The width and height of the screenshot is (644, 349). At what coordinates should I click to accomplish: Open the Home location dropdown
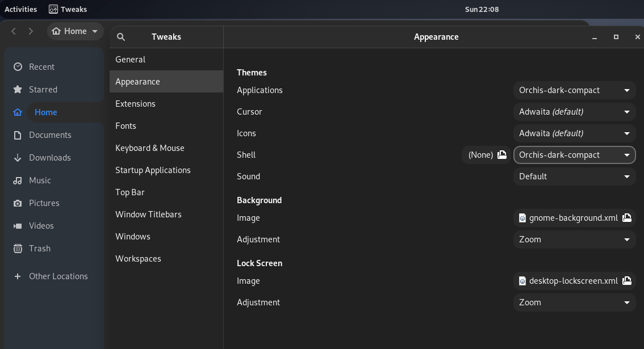(75, 31)
